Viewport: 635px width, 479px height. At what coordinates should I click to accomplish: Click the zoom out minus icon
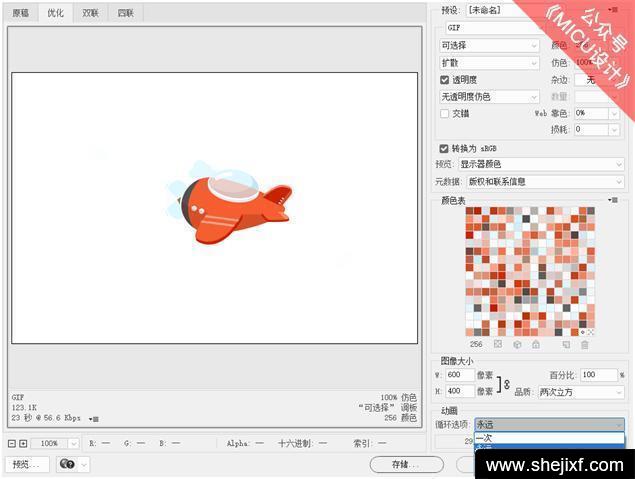[x=12, y=443]
